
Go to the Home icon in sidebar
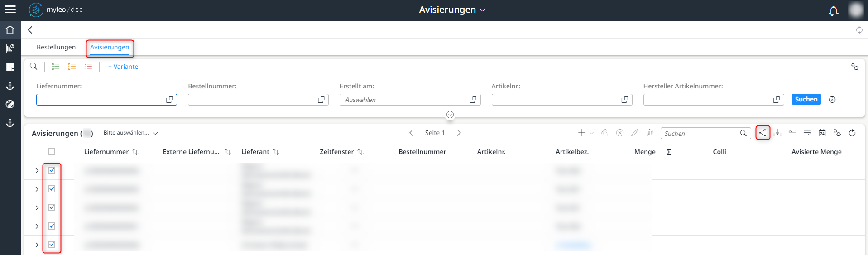tap(10, 30)
